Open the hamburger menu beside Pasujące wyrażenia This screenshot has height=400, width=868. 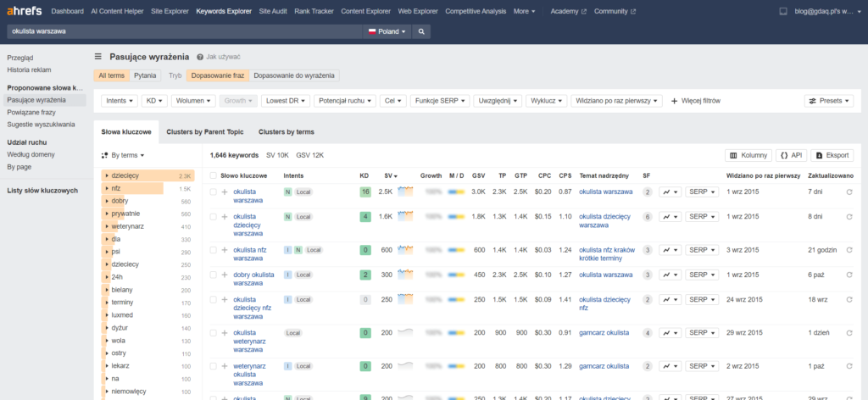(x=99, y=57)
